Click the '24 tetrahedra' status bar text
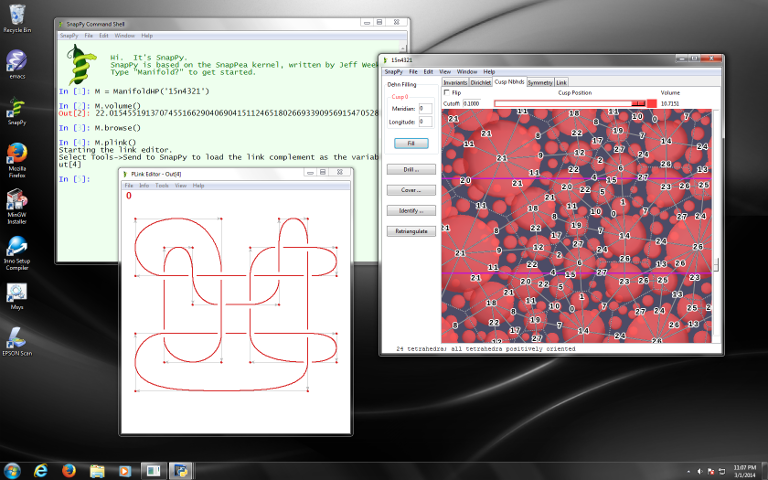The width and height of the screenshot is (768, 480). [x=485, y=349]
